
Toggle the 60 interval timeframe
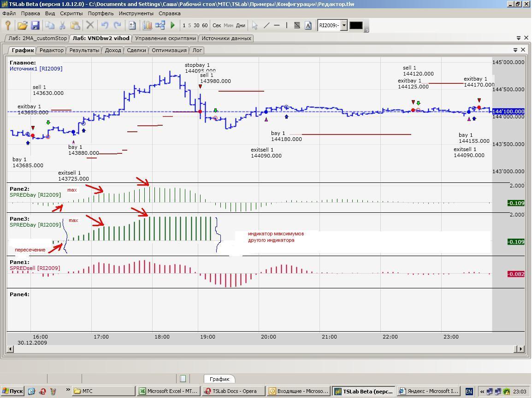pos(204,26)
